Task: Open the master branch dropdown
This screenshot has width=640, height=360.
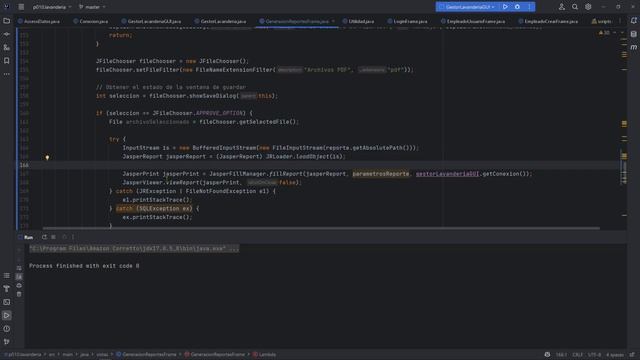Action: [x=92, y=7]
